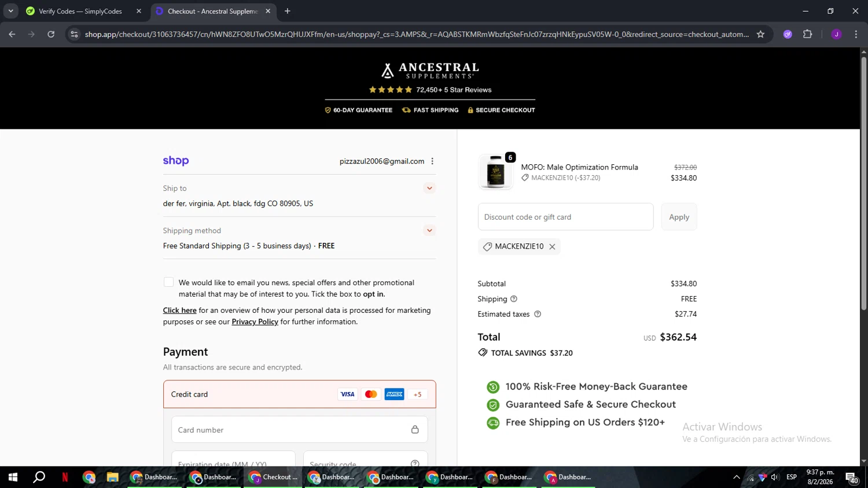
Task: Close the Checkout tab
Action: click(268, 11)
